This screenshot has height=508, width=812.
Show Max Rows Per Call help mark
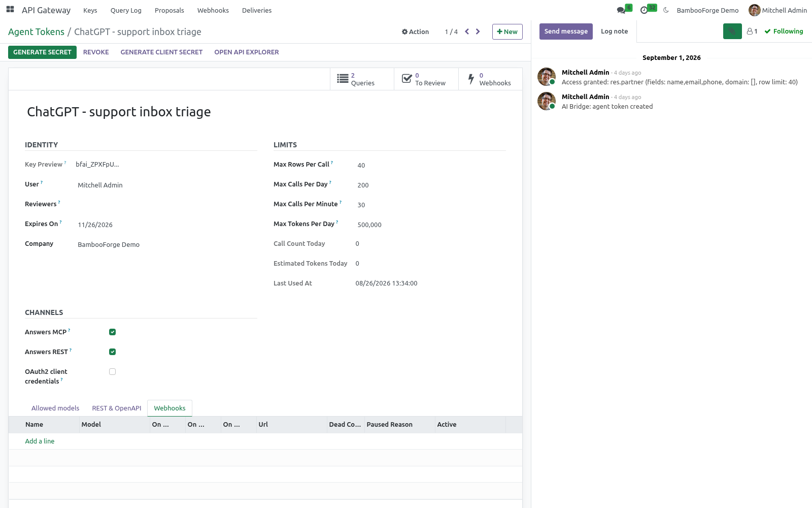tap(332, 163)
